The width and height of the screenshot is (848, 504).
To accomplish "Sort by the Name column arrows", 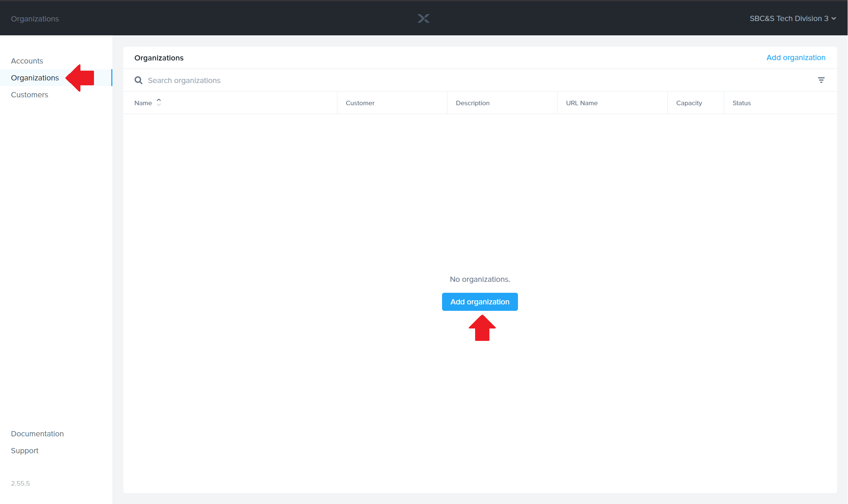I will pos(159,103).
